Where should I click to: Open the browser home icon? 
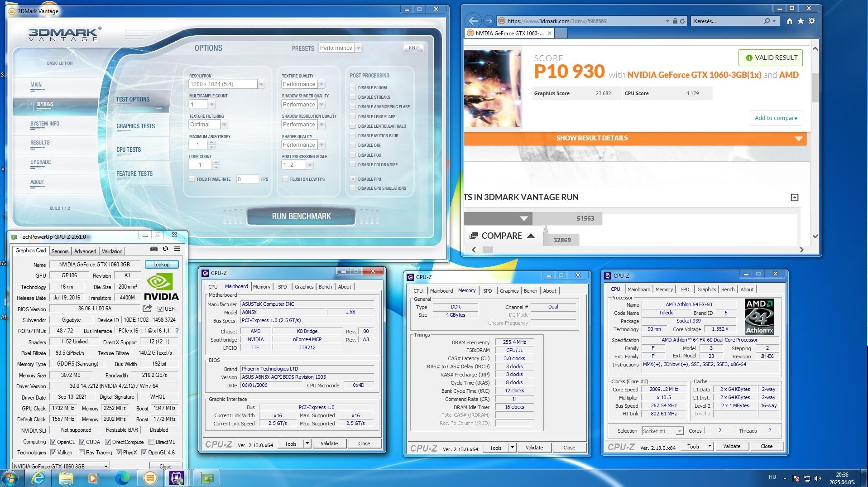pyautogui.click(x=790, y=21)
